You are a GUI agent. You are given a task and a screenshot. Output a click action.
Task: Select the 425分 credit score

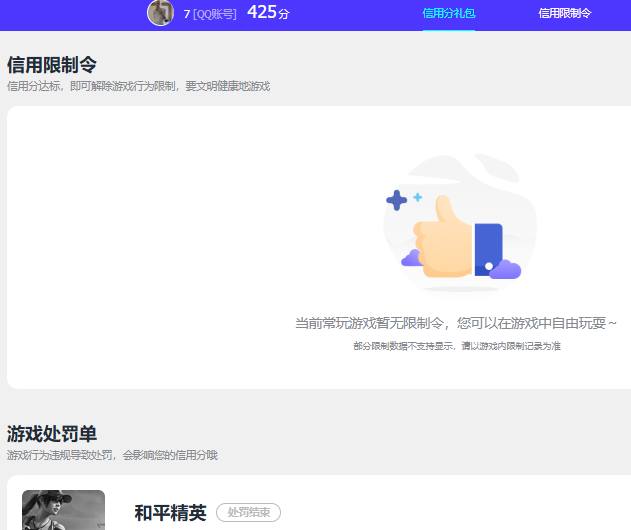tap(268, 12)
